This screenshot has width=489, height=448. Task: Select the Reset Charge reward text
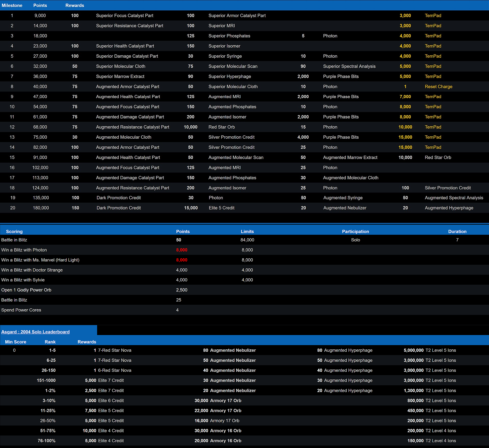point(438,87)
